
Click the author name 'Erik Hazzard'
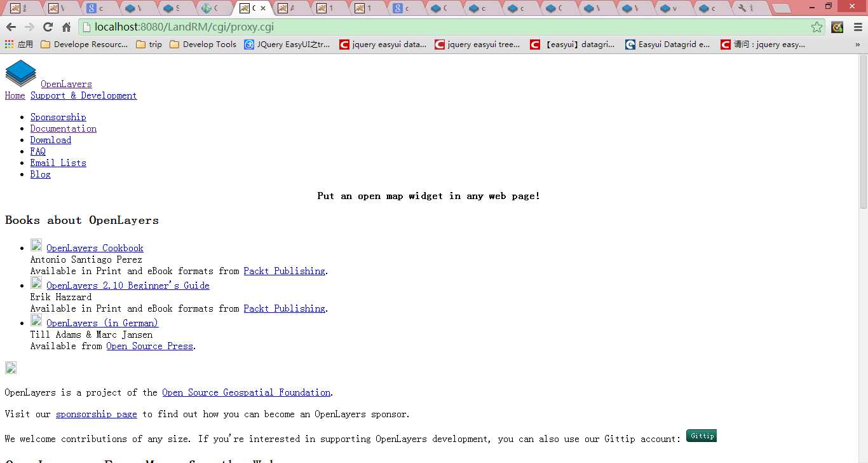61,297
